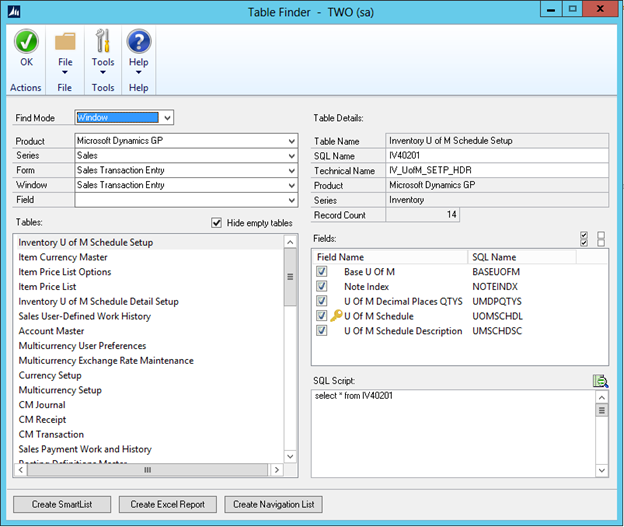Select Inventory U of M Schedule Setup row
Screen dimensions: 624x527
[149, 242]
